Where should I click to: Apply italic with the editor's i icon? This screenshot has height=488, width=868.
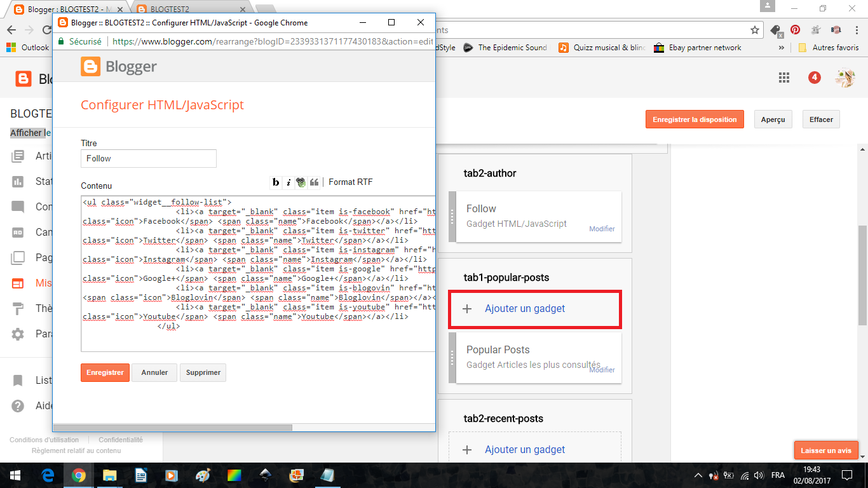[x=288, y=182]
